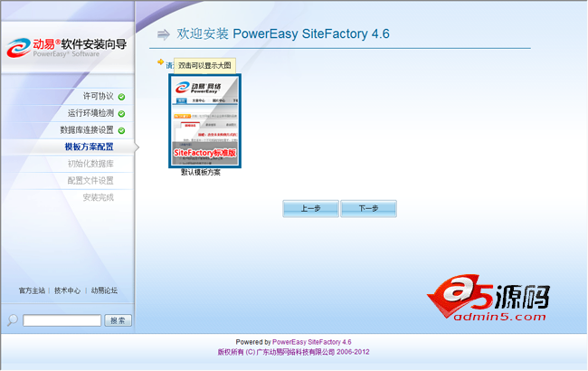Open the 许可协议 step

click(99, 96)
